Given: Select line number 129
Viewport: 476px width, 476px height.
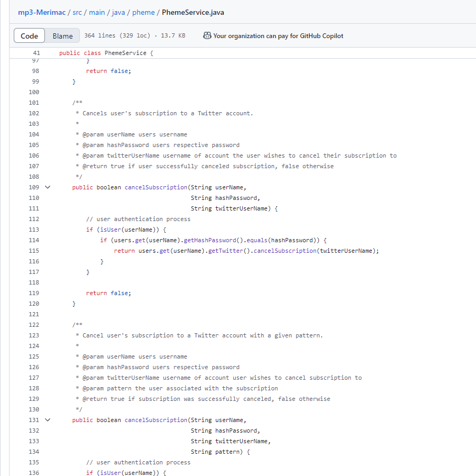Looking at the screenshot, I should [x=34, y=399].
